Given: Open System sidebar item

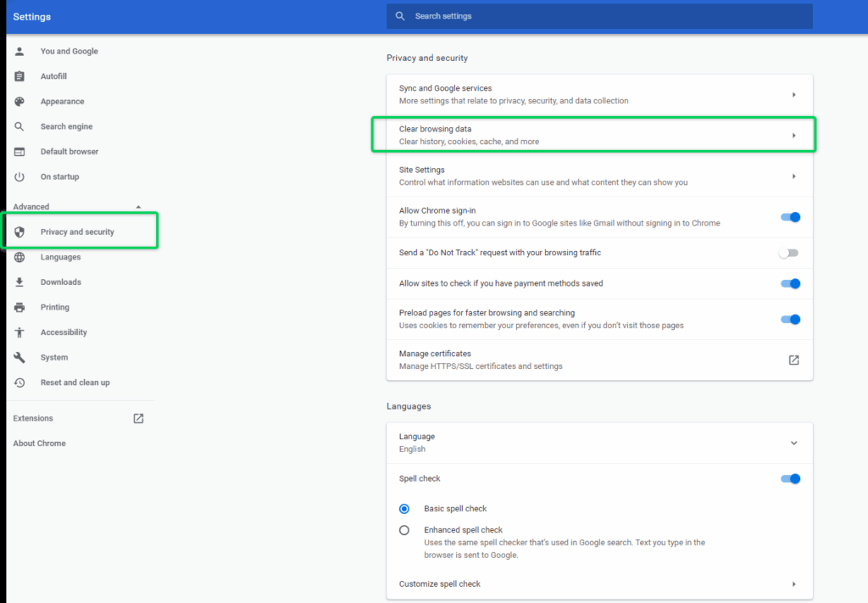Looking at the screenshot, I should click(54, 358).
